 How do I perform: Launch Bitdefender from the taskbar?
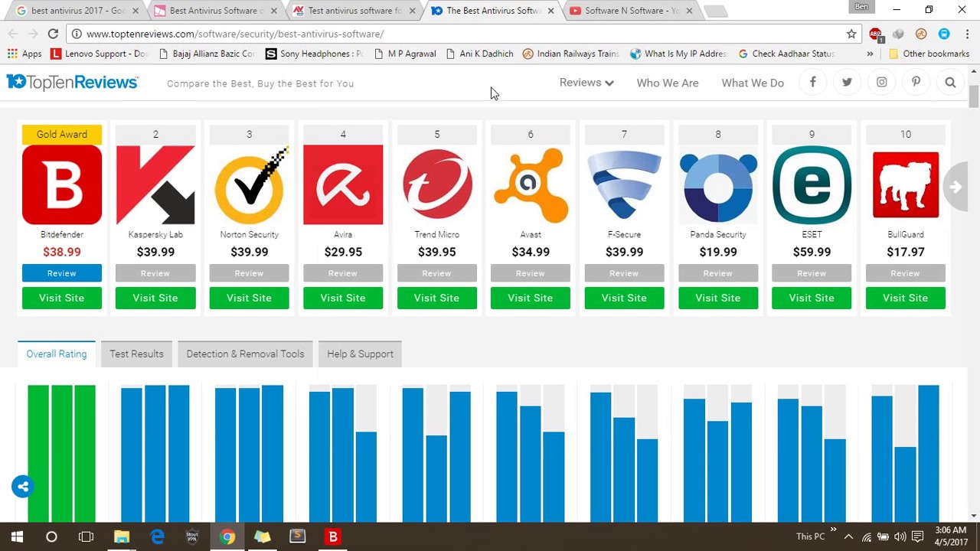coord(333,536)
